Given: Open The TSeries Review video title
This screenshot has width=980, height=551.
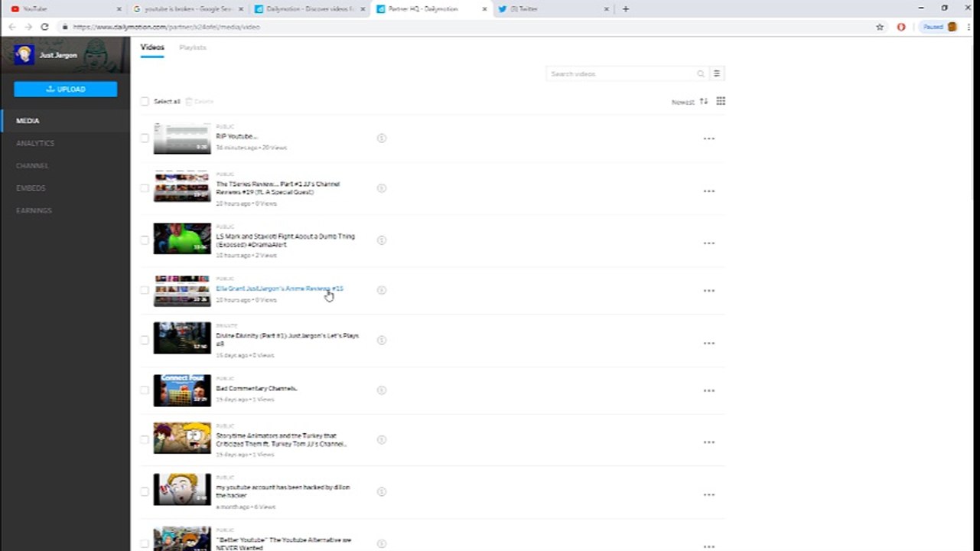Looking at the screenshot, I should 278,188.
